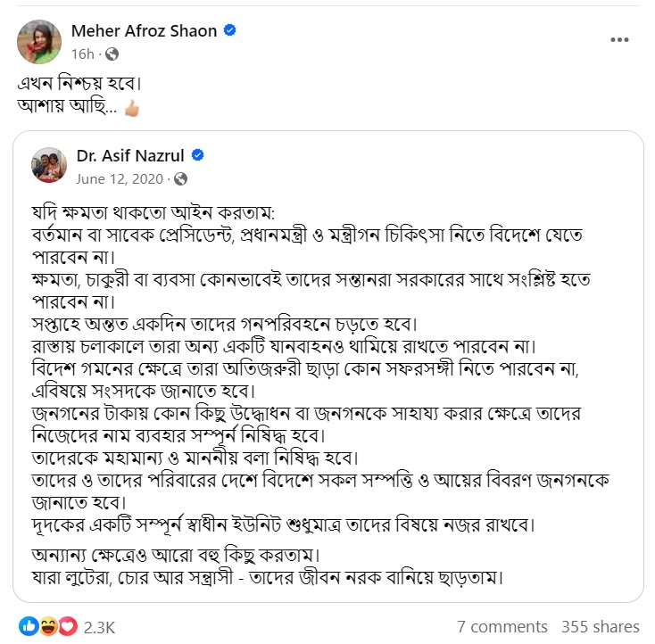Open Meher Afroz Shaon's profile name link
655x644 pixels.
(144, 31)
